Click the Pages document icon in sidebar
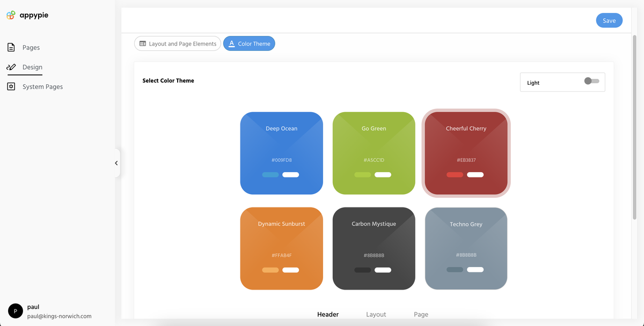644x326 pixels. [x=11, y=47]
